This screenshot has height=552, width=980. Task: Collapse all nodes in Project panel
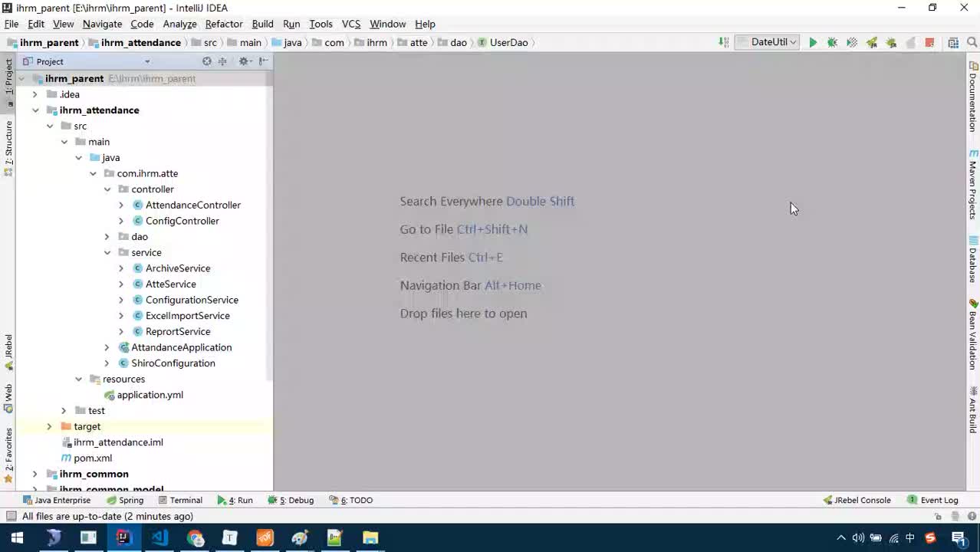pos(222,61)
